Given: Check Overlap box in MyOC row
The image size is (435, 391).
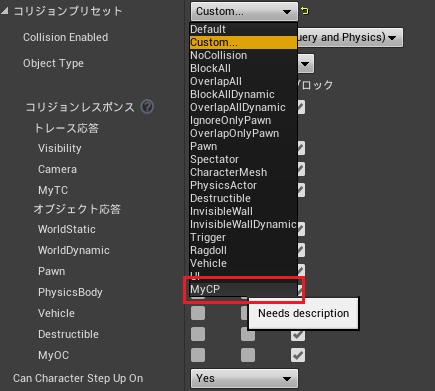Looking at the screenshot, I should click(x=248, y=355).
